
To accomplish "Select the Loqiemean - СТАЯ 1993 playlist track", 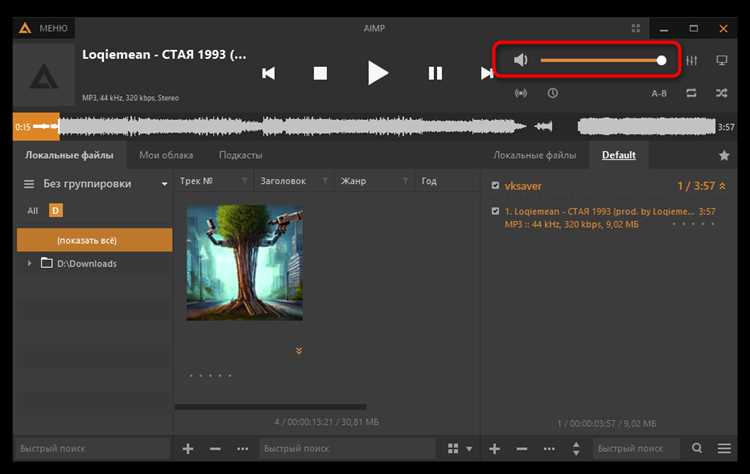I will click(609, 218).
